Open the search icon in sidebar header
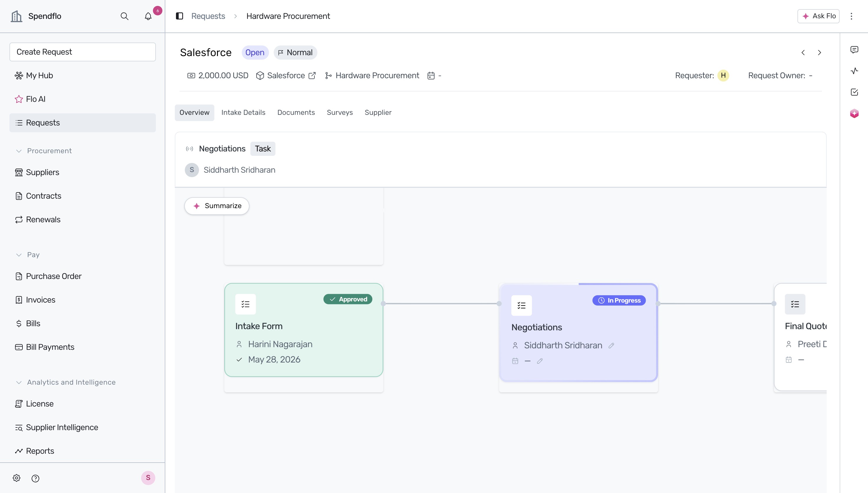Image resolution: width=868 pixels, height=493 pixels. tap(124, 16)
